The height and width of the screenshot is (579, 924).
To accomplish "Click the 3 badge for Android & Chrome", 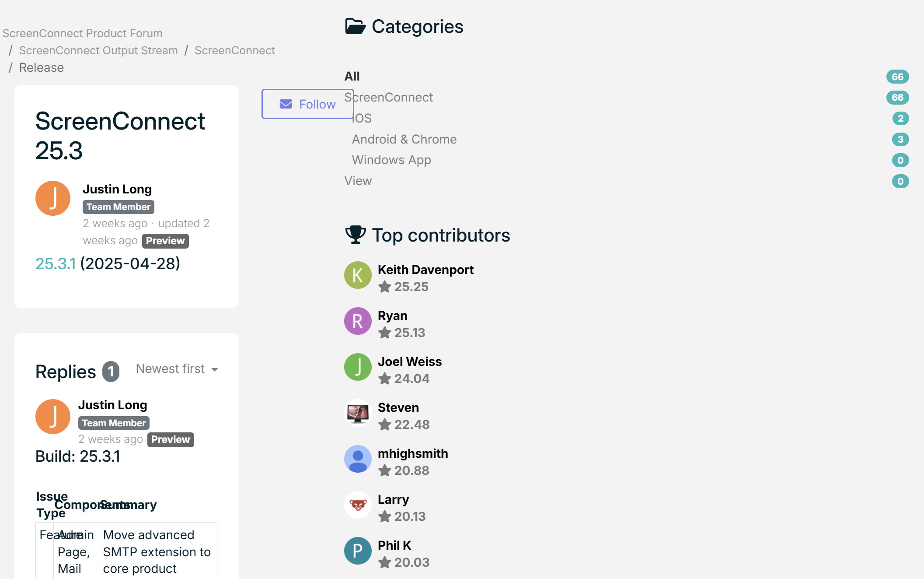I will [900, 139].
